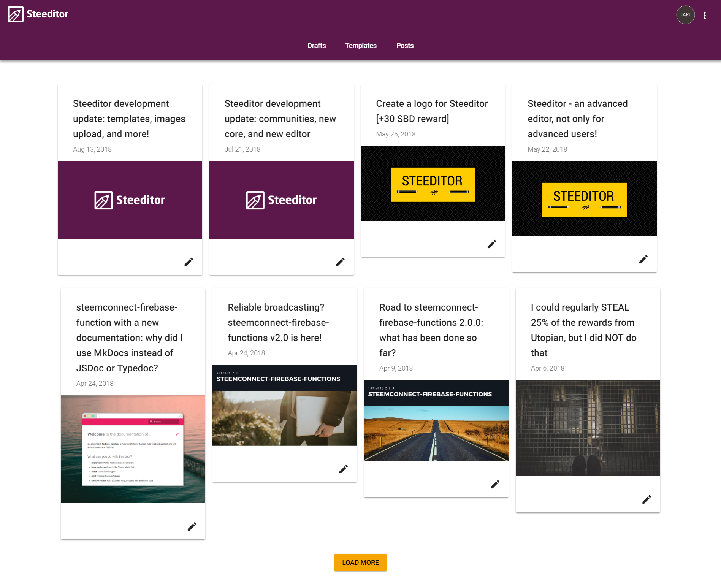Switch to the Templates tab

(x=361, y=46)
